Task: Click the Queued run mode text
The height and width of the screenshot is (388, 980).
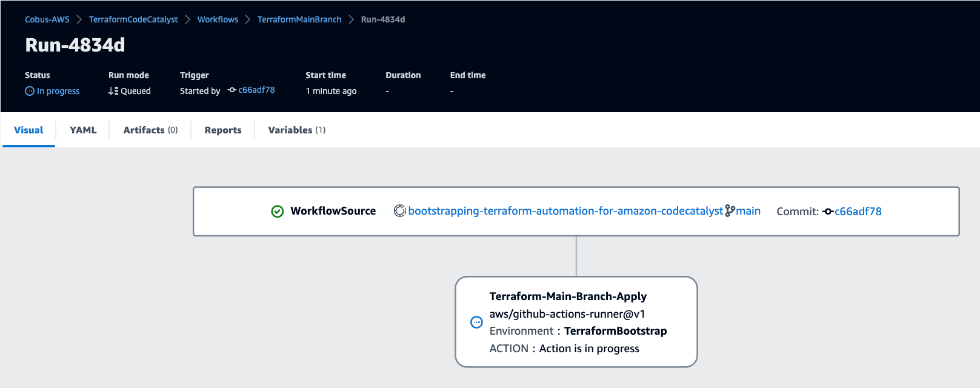Action: [136, 91]
